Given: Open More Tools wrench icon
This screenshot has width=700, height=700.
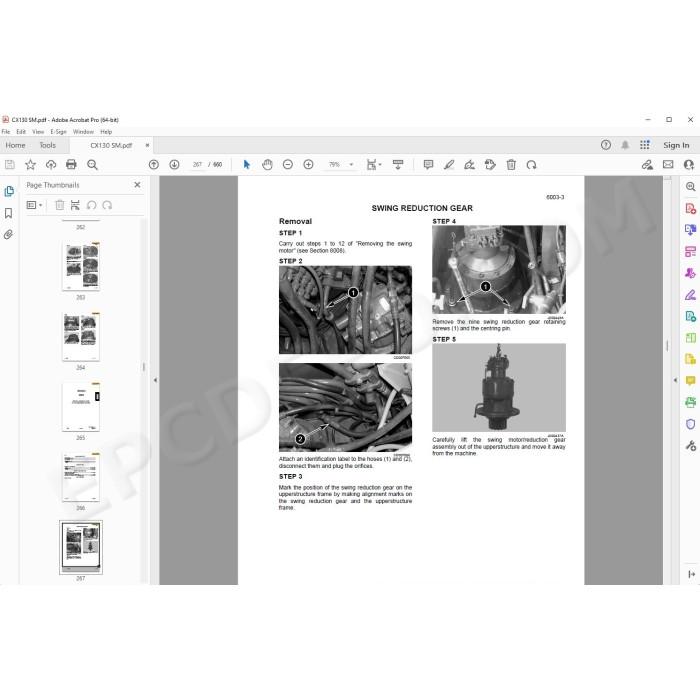Looking at the screenshot, I should coord(690,446).
